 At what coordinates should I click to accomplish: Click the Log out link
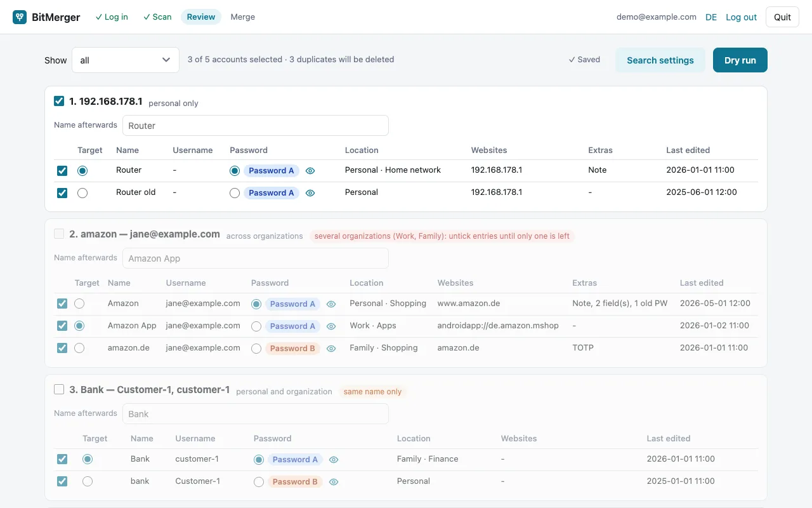coord(741,17)
